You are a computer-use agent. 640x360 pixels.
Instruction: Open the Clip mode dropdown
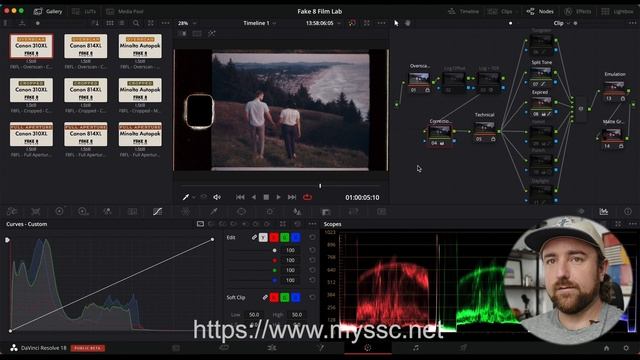562,23
